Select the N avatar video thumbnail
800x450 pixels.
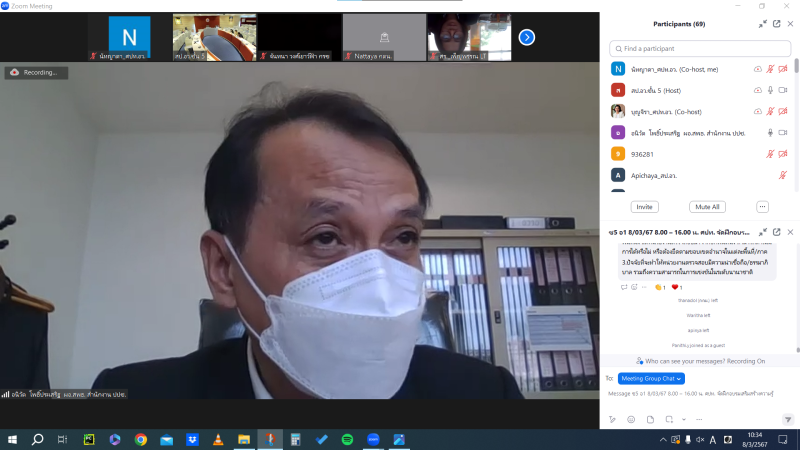(130, 37)
